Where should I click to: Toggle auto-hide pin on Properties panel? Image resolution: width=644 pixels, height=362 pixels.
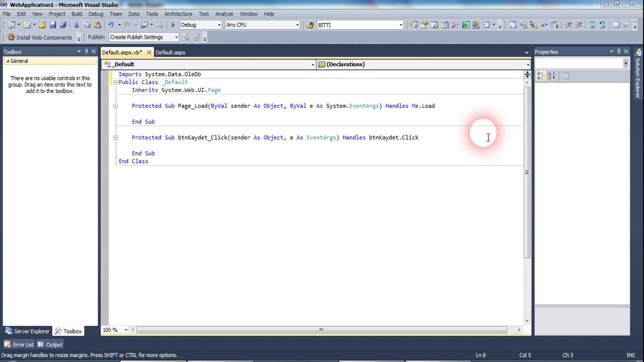point(619,51)
